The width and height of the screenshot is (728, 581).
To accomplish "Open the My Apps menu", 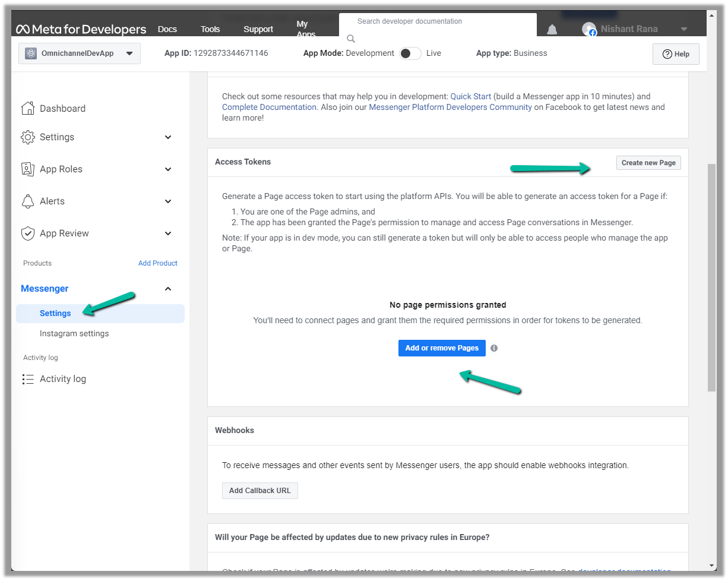I will [x=306, y=29].
